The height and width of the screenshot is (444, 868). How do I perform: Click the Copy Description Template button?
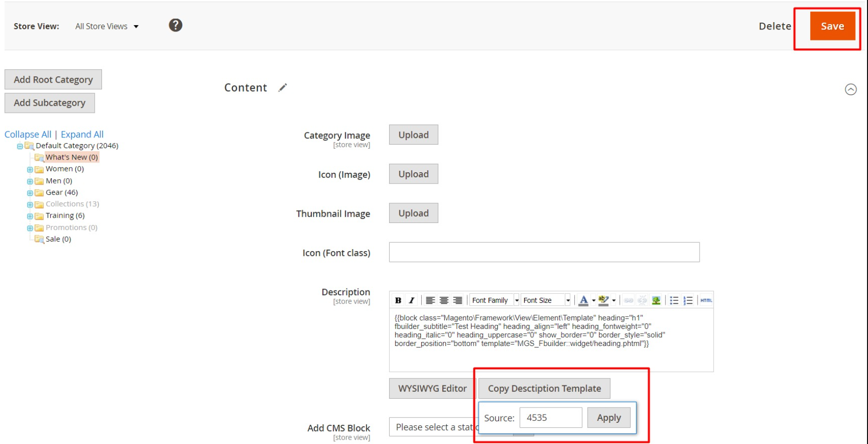tap(544, 388)
